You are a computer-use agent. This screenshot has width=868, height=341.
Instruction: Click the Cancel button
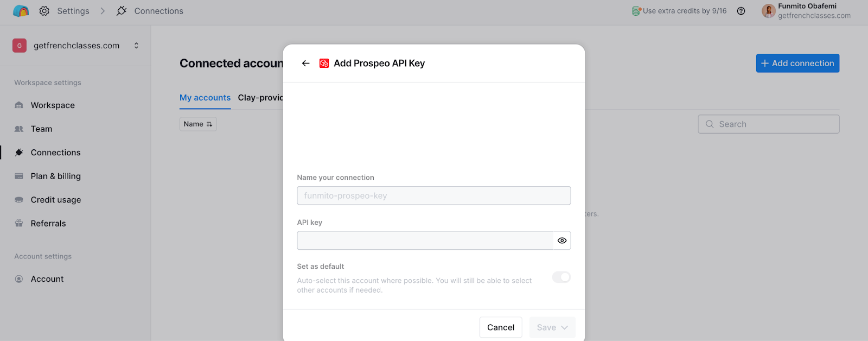[x=501, y=327]
